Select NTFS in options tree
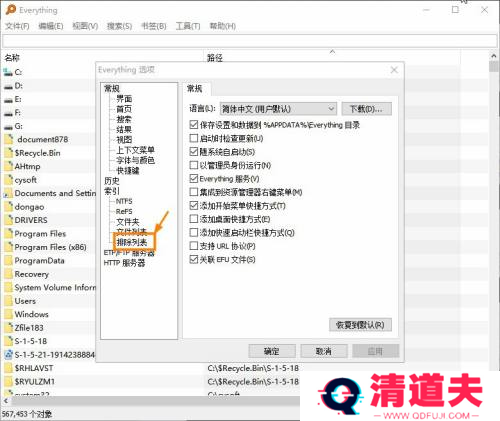This screenshot has width=500, height=421. click(124, 201)
